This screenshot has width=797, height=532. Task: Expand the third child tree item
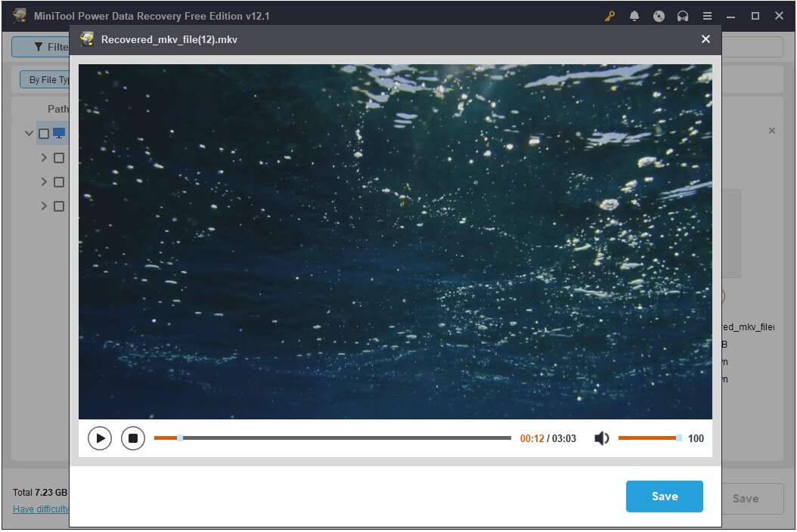[x=44, y=206]
